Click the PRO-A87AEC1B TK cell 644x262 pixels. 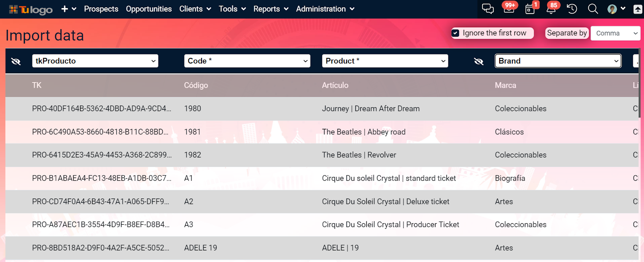[101, 225]
